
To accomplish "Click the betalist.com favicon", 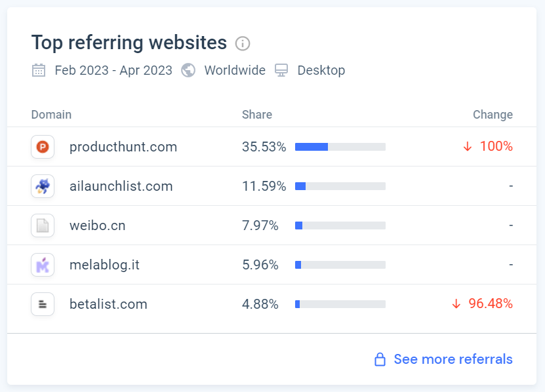I will click(x=43, y=304).
